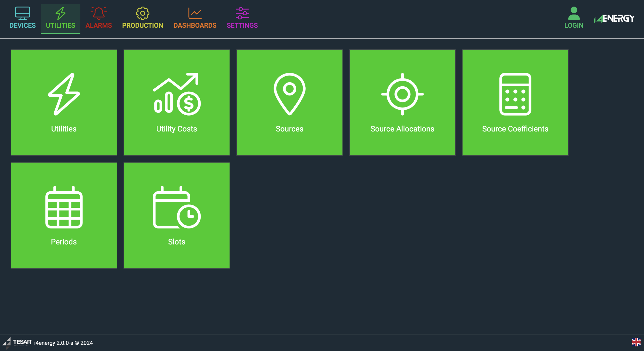The height and width of the screenshot is (351, 644).
Task: Click the calendar grid Periods icon
Action: (64, 207)
